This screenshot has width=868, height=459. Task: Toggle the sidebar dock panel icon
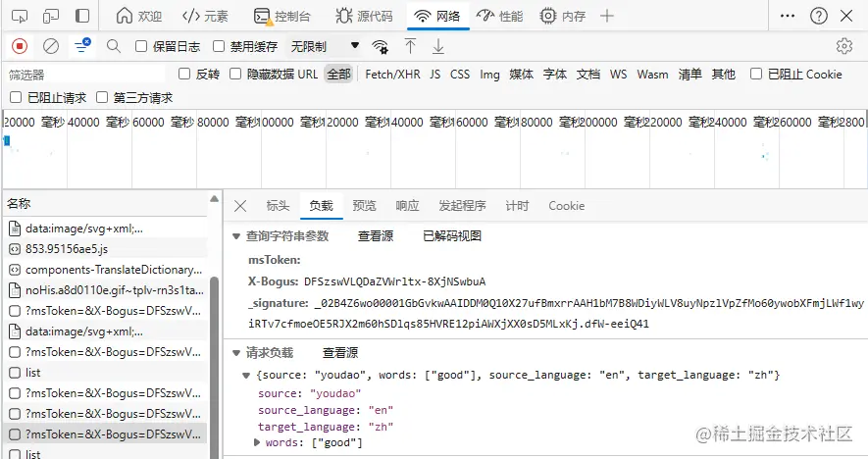point(82,16)
